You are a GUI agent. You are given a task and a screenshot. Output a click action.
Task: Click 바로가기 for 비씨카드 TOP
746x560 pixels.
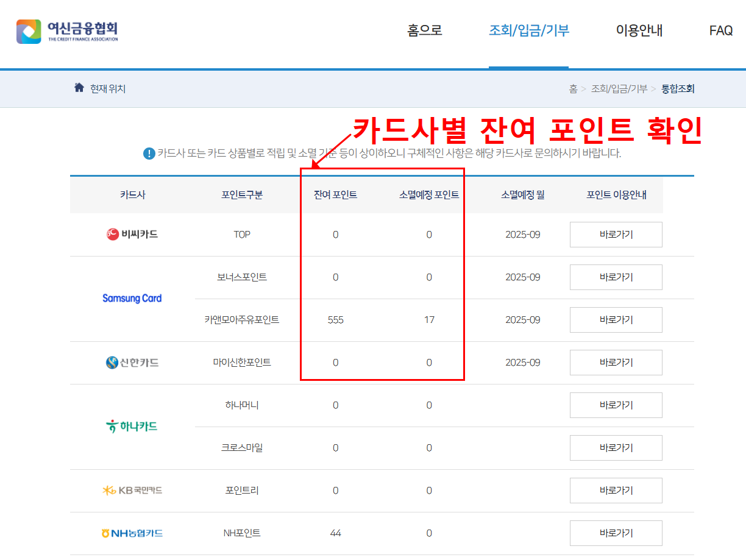click(616, 235)
